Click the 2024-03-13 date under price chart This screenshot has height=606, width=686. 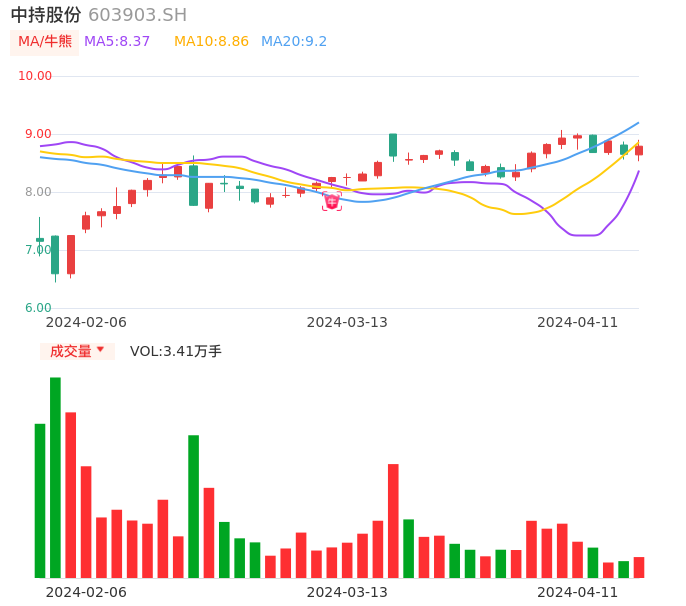click(347, 322)
